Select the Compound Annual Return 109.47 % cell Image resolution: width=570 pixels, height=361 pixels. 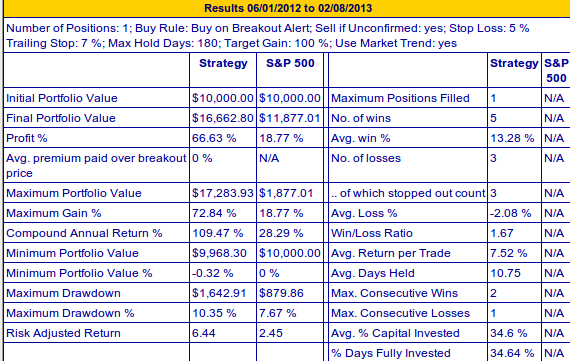tap(223, 233)
